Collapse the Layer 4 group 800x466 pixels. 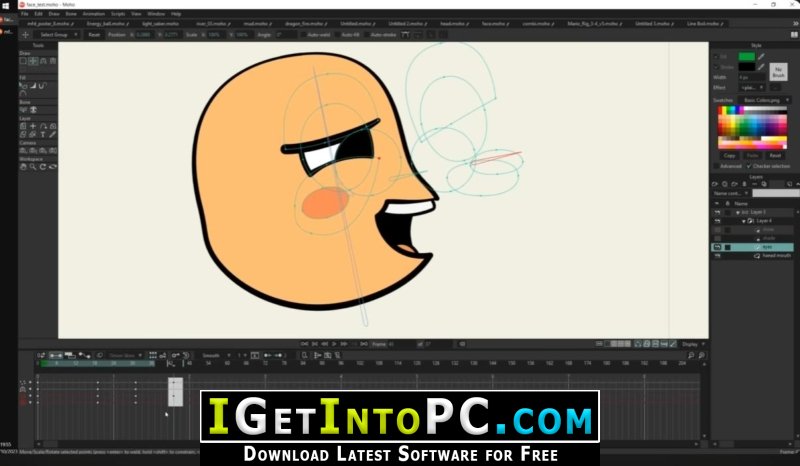[744, 221]
